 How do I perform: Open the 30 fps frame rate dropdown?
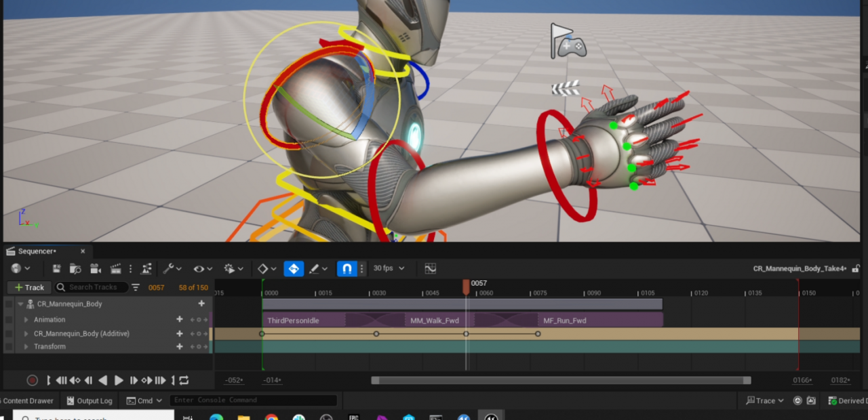tap(389, 269)
